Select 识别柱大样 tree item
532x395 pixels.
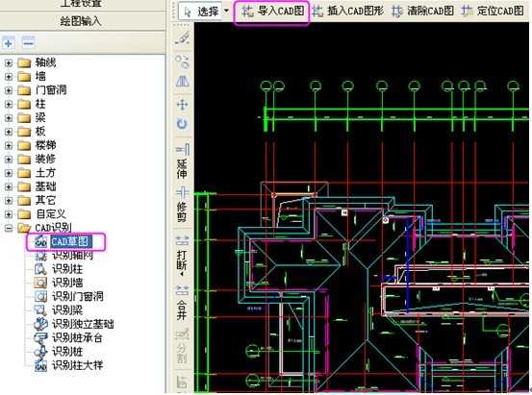pyautogui.click(x=77, y=365)
